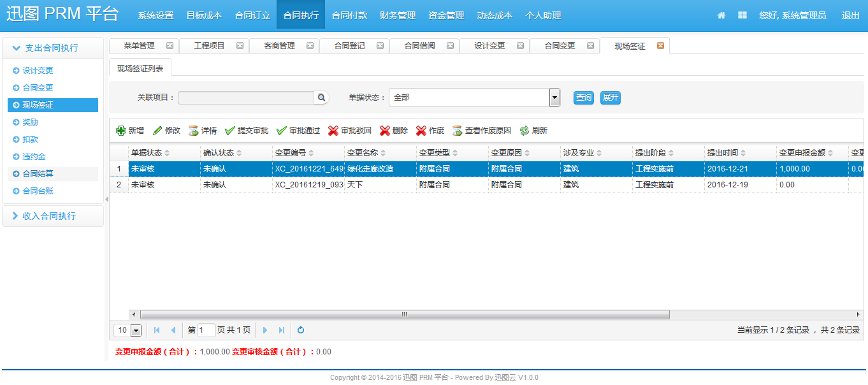This screenshot has height=385, width=868.
Task: Click the red X 删除 delete icon
Action: coord(385,131)
